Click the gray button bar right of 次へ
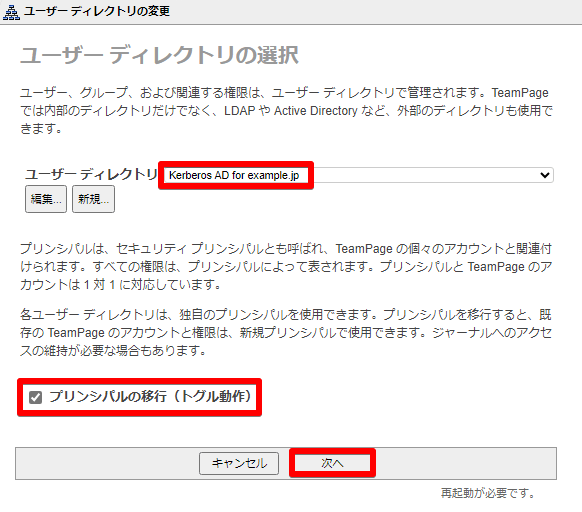 pyautogui.click(x=466, y=463)
